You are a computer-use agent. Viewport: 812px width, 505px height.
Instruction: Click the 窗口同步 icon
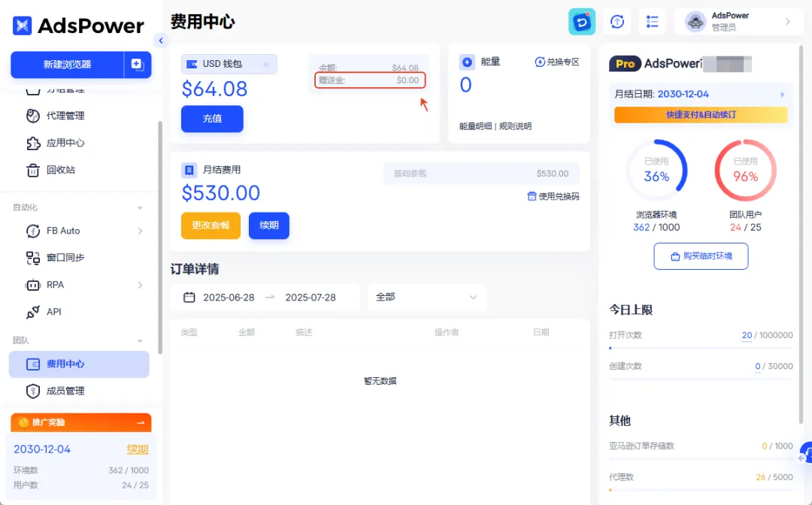pos(33,258)
